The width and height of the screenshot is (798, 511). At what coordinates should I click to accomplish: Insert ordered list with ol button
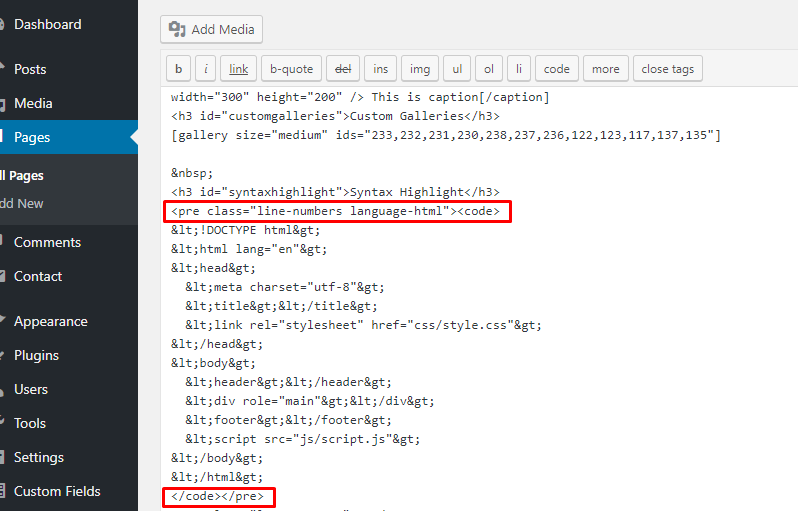489,69
